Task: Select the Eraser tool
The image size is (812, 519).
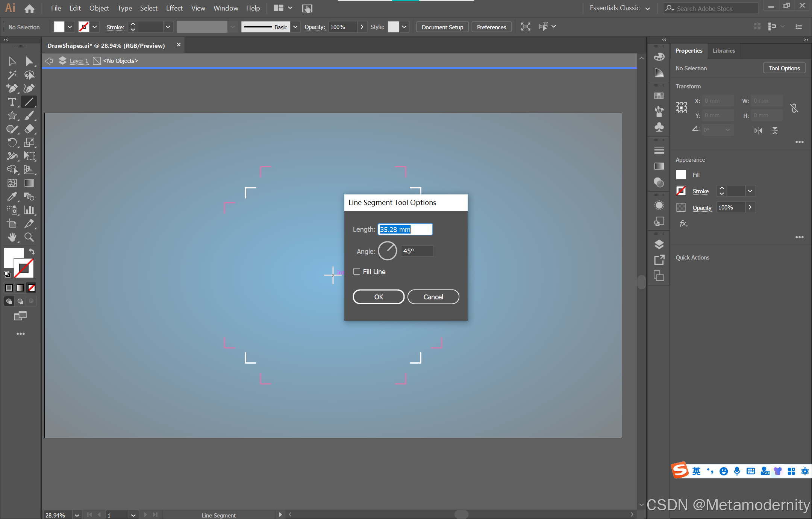Action: coord(29,129)
